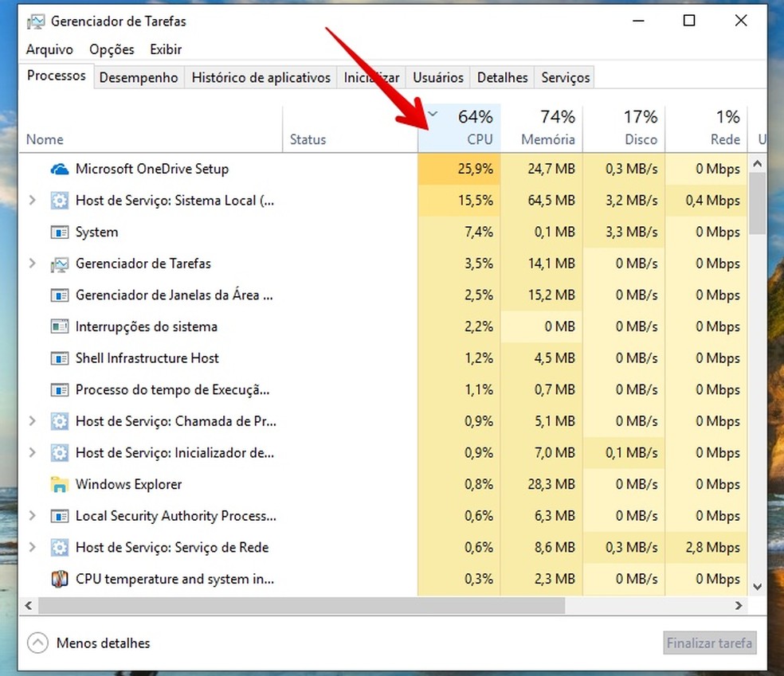Expand the Gerenciador de Tarefas process row
The height and width of the screenshot is (676, 784).
(x=32, y=264)
